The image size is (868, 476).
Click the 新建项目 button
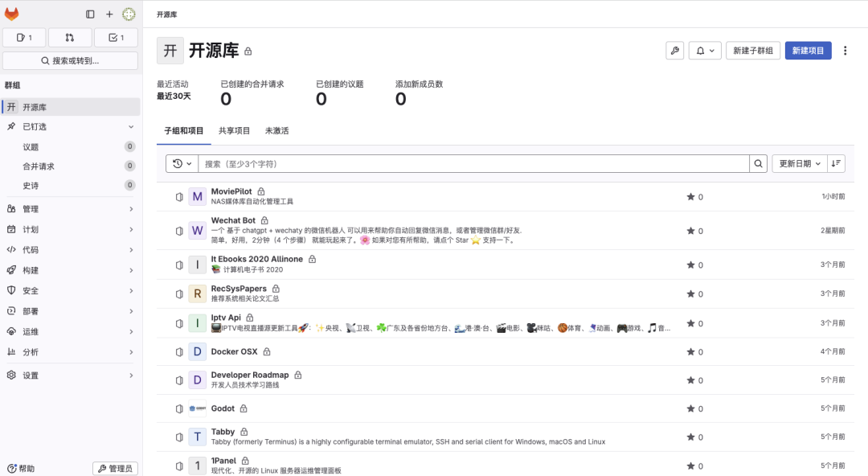click(809, 51)
